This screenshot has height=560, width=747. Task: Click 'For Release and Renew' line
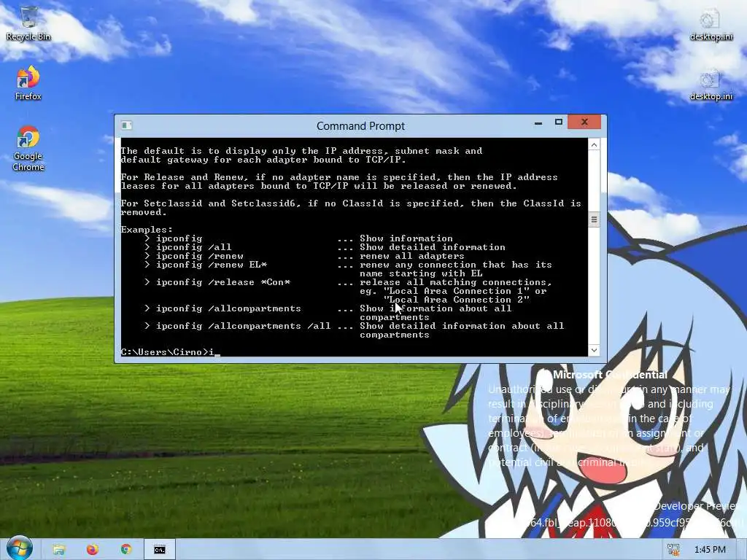(339, 177)
